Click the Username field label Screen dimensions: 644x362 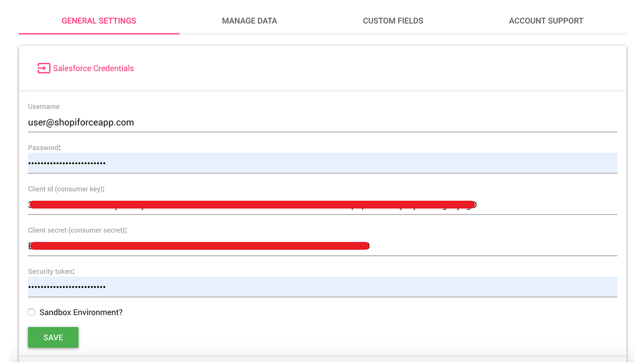[x=44, y=106]
